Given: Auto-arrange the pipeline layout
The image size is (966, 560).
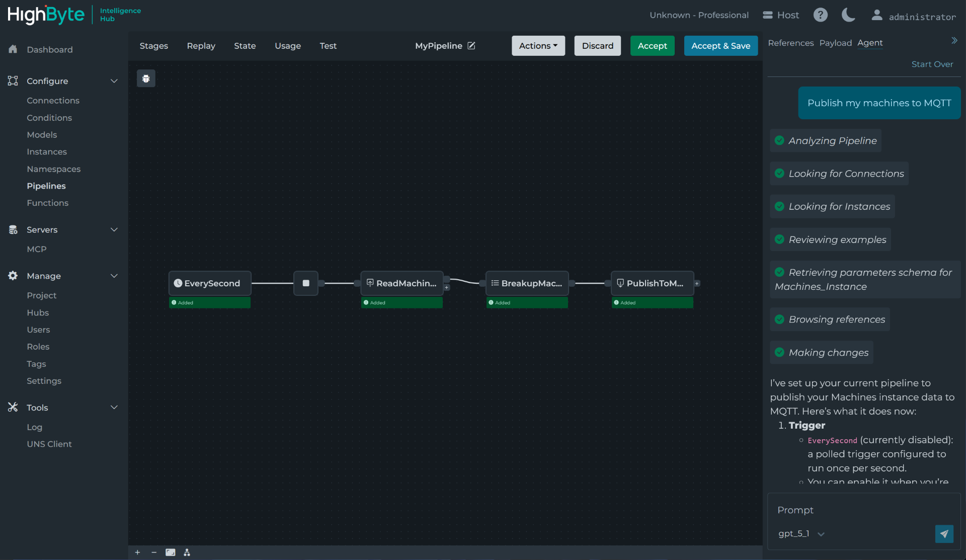Looking at the screenshot, I should point(187,552).
